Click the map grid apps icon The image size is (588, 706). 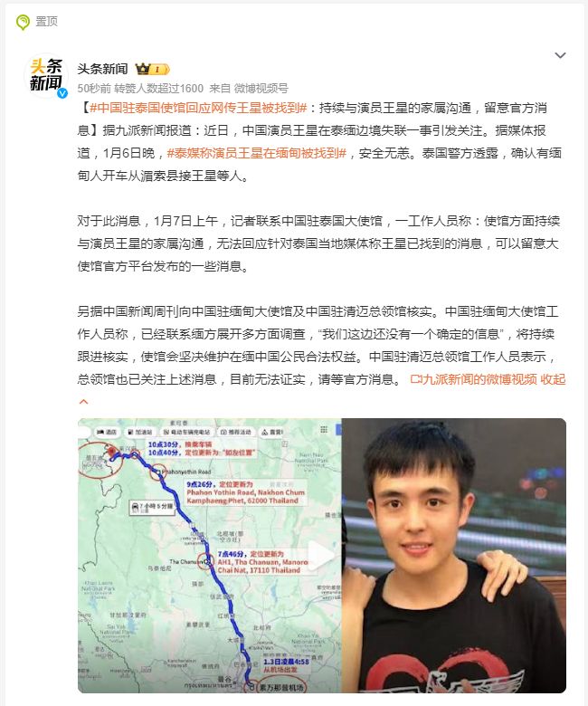(324, 430)
